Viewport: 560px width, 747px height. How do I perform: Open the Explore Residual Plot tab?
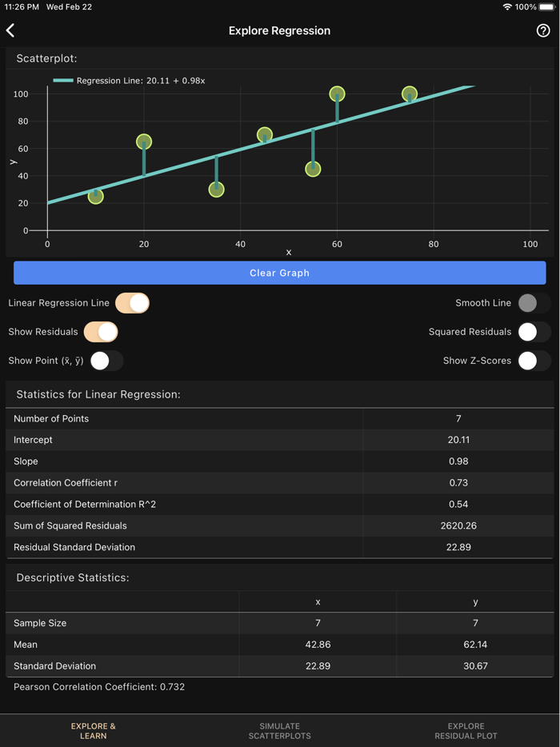coord(466,730)
